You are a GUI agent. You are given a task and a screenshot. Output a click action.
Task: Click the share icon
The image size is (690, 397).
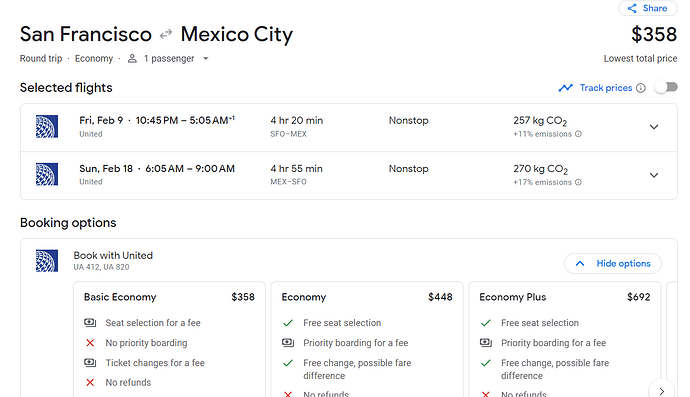pos(632,8)
